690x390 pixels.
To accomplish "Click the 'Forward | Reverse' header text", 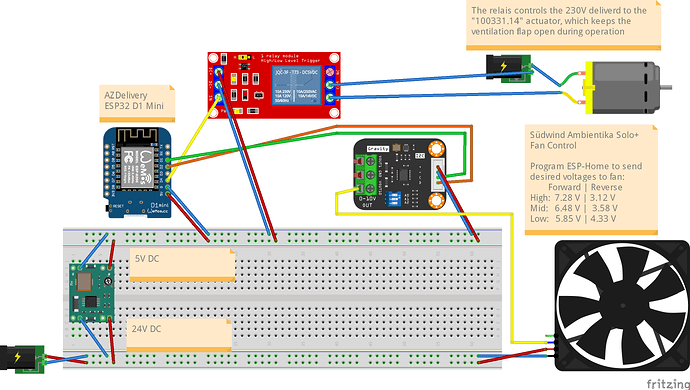I will point(585,187).
